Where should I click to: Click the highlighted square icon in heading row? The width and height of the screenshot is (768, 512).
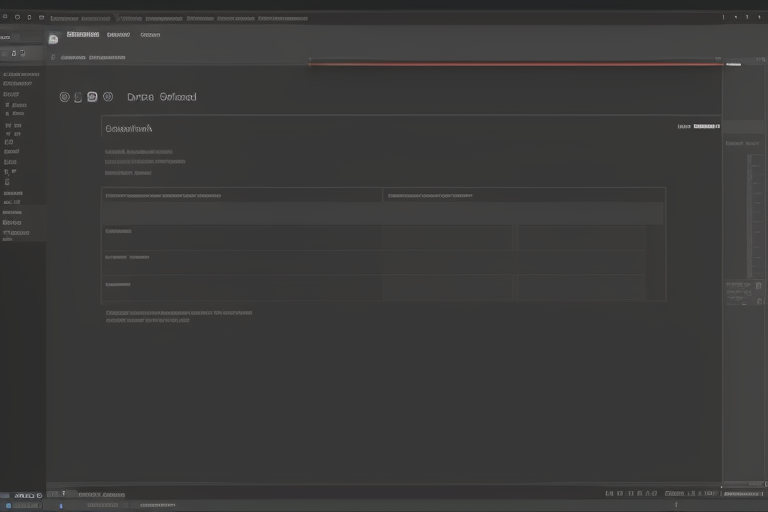click(92, 97)
